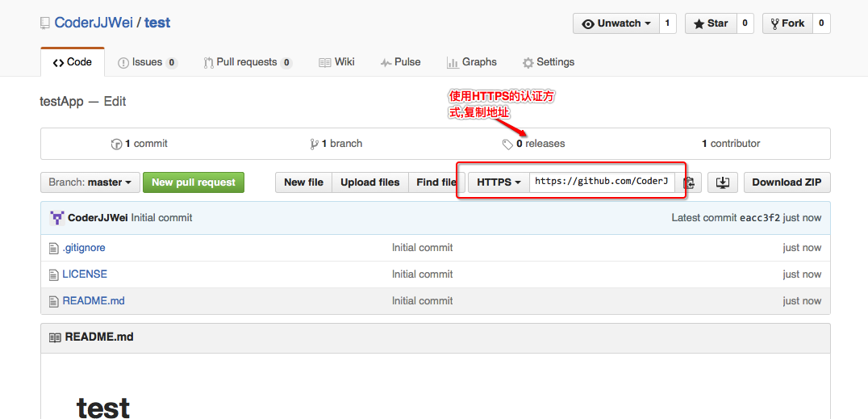Open the LICENSE file
The height and width of the screenshot is (419, 868).
tap(85, 274)
